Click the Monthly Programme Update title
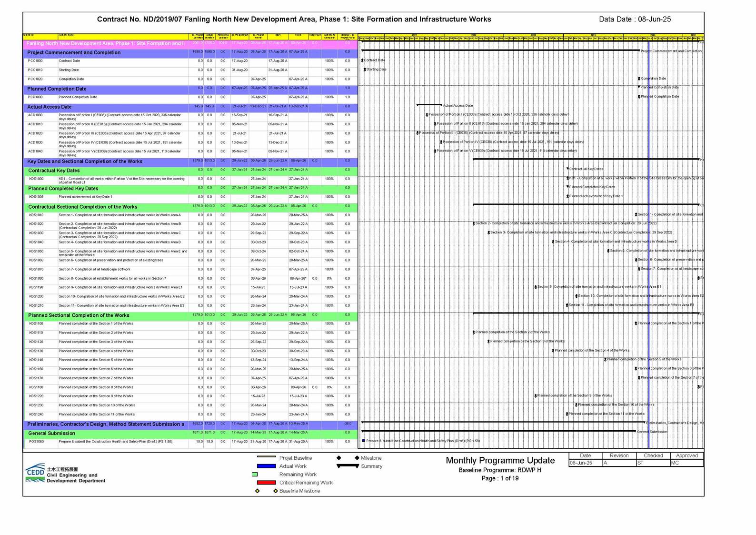756x535 pixels. (500, 460)
